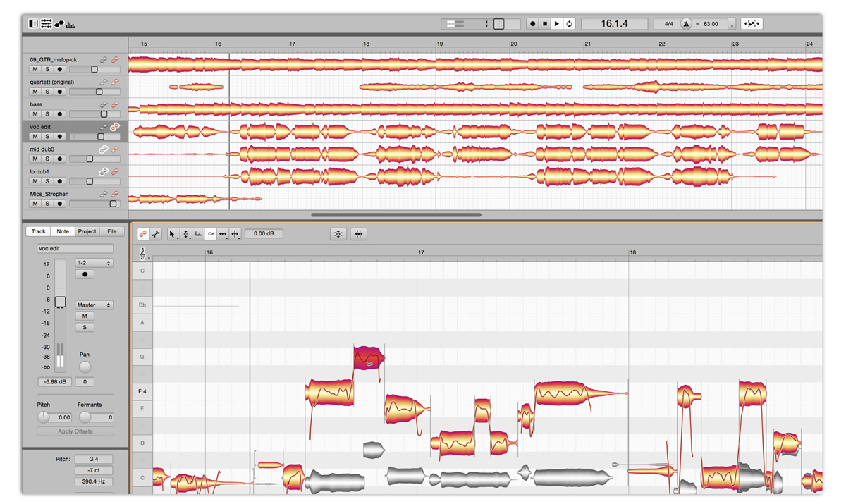Image resolution: width=846 pixels, height=504 pixels.
Task: Switch to the Note tab
Action: (63, 231)
